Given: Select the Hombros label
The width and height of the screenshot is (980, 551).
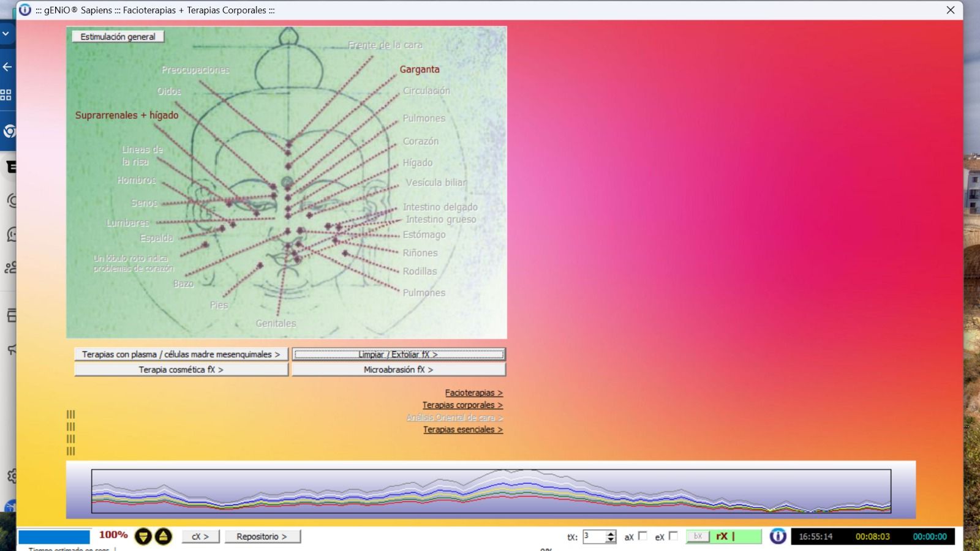Looking at the screenshot, I should point(137,180).
